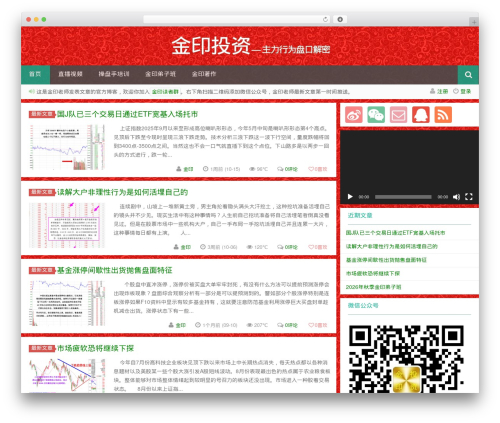Viewport: 500px width, 423px height.
Task: Open the RSS feed icon
Action: (443, 115)
